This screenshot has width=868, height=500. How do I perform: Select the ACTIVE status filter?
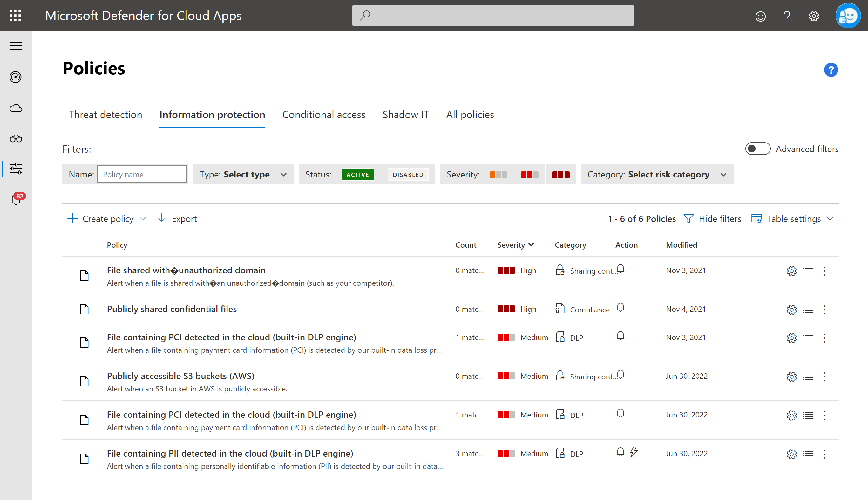click(x=358, y=174)
